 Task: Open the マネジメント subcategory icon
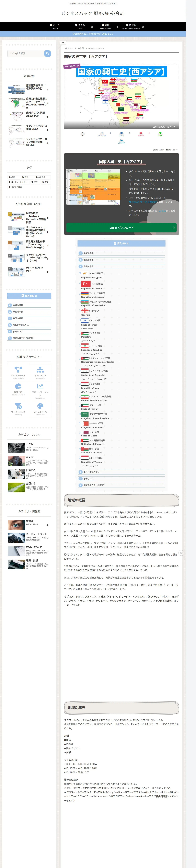40,370
